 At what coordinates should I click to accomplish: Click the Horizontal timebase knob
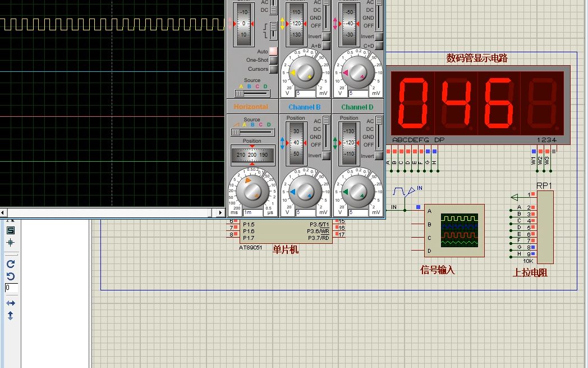(252, 192)
